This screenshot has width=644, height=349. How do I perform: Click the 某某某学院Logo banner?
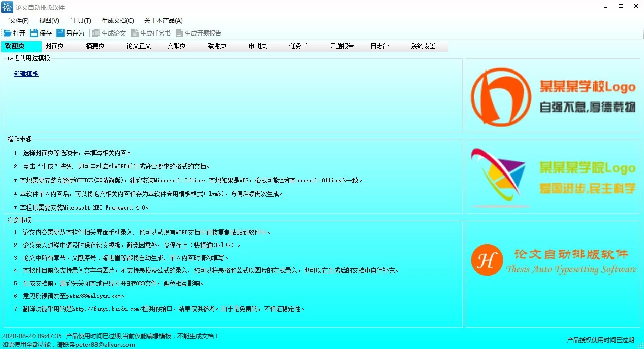pos(553,176)
